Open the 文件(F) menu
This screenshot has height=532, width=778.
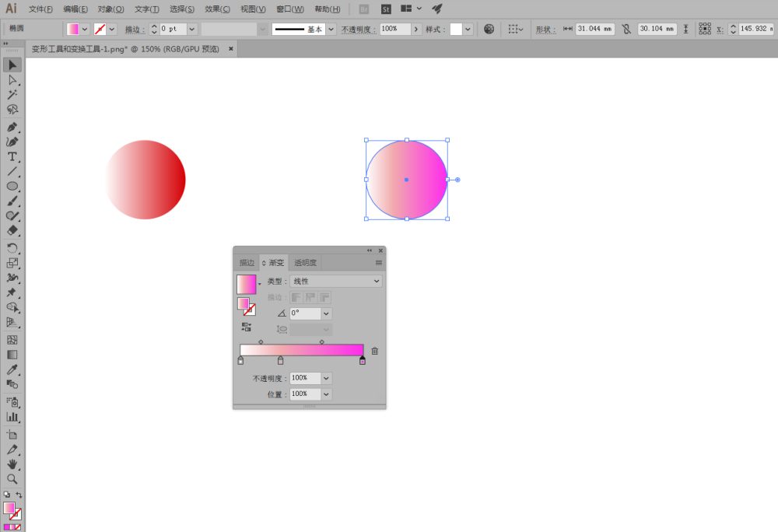click(x=40, y=9)
